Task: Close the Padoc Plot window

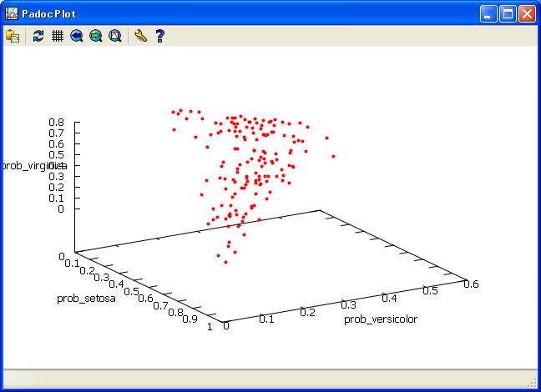Action: pos(527,13)
